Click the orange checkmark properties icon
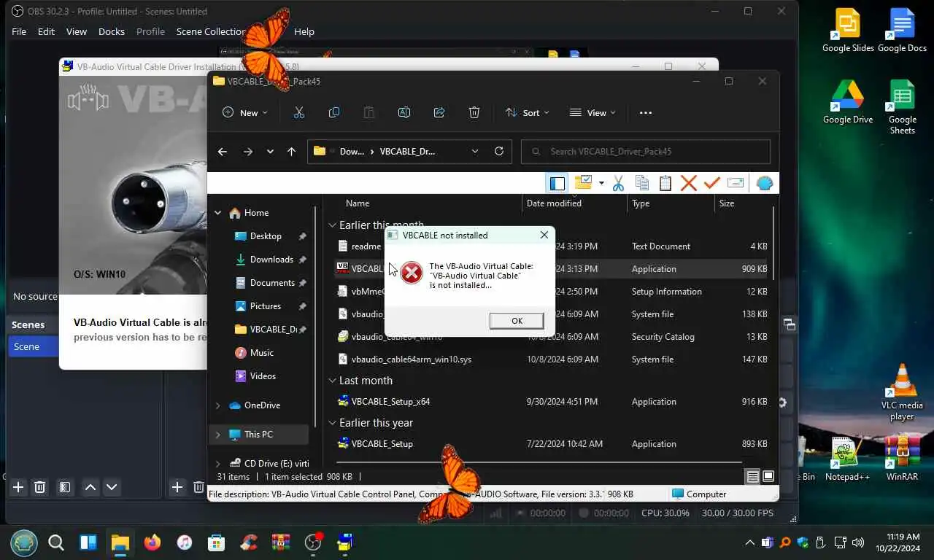This screenshot has width=934, height=560. [712, 183]
